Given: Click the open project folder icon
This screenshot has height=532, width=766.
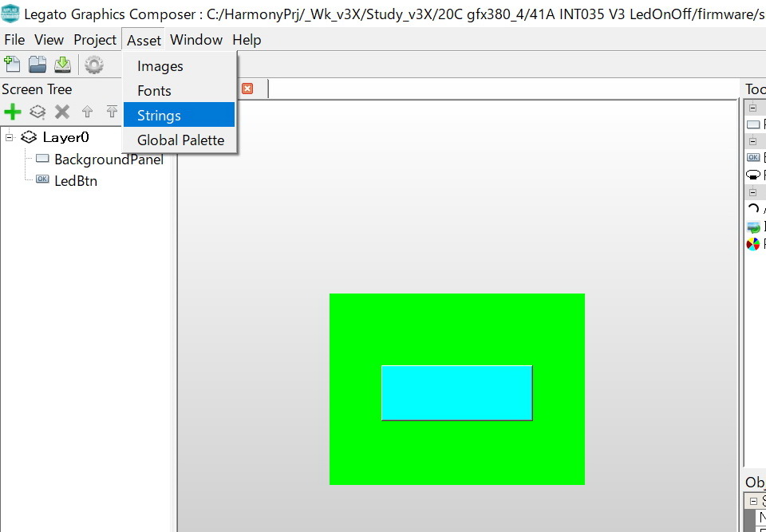Looking at the screenshot, I should coord(38,65).
